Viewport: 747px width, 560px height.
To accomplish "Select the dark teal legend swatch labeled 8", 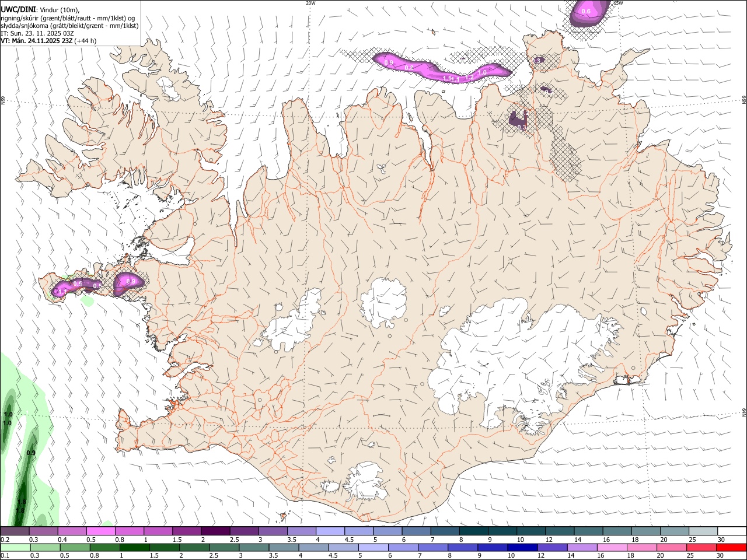I will [473, 531].
